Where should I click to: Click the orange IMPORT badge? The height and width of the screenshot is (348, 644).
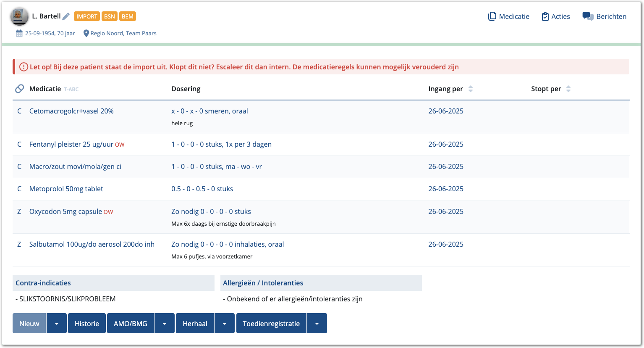click(x=87, y=16)
